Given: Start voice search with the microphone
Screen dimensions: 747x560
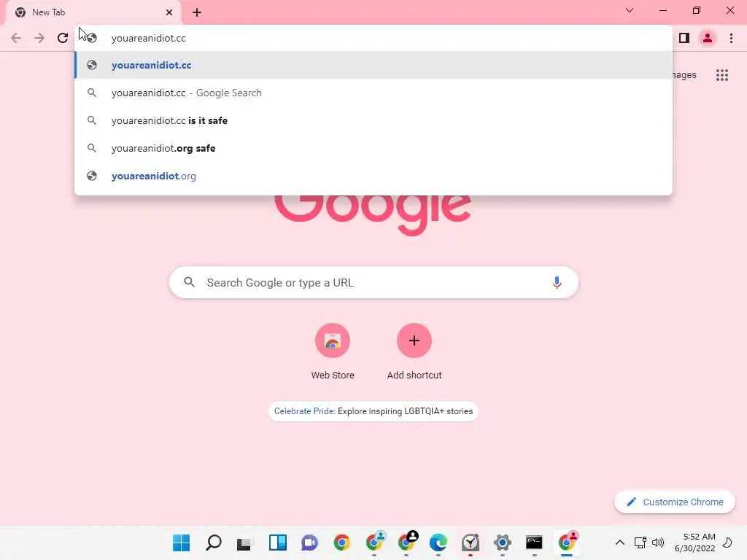Looking at the screenshot, I should [557, 282].
